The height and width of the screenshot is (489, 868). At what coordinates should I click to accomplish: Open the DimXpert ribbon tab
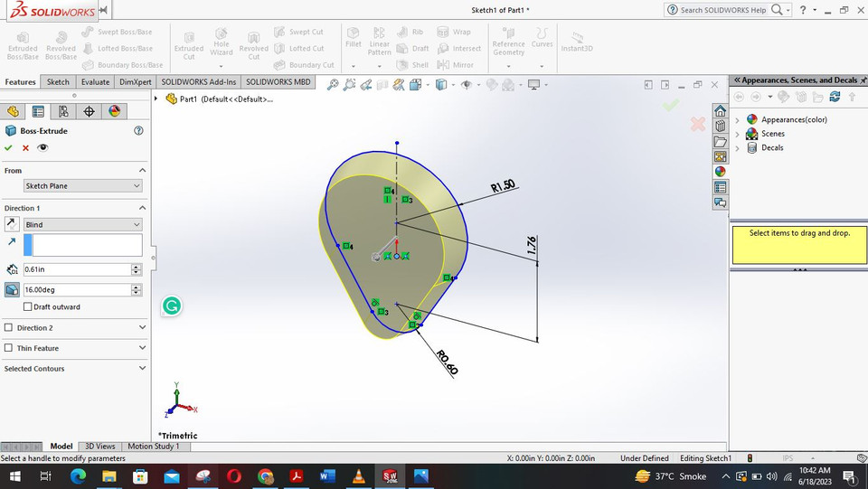pos(135,82)
